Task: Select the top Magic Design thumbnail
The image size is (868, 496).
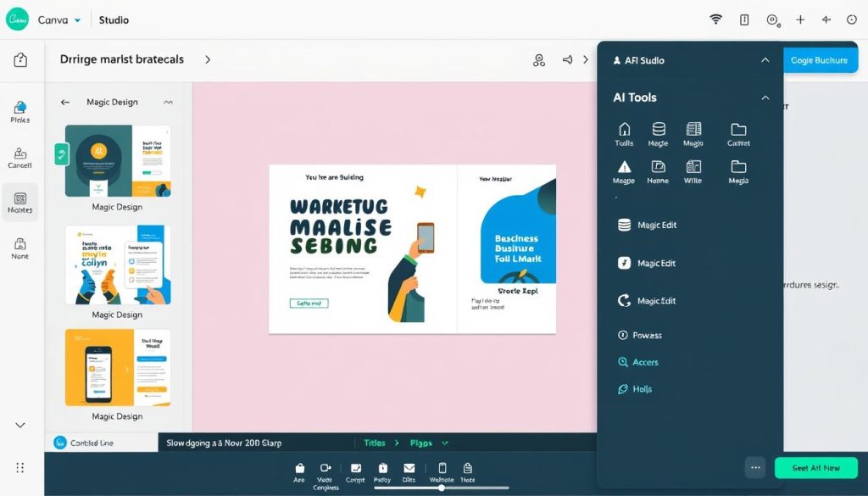Action: tap(118, 158)
